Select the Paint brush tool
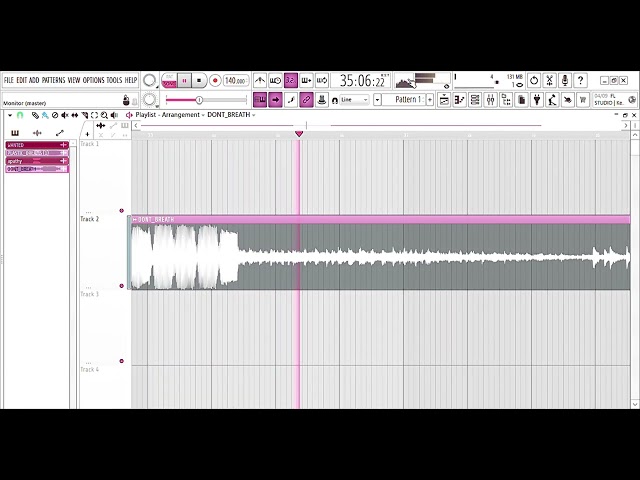The image size is (640, 480). pos(45,116)
